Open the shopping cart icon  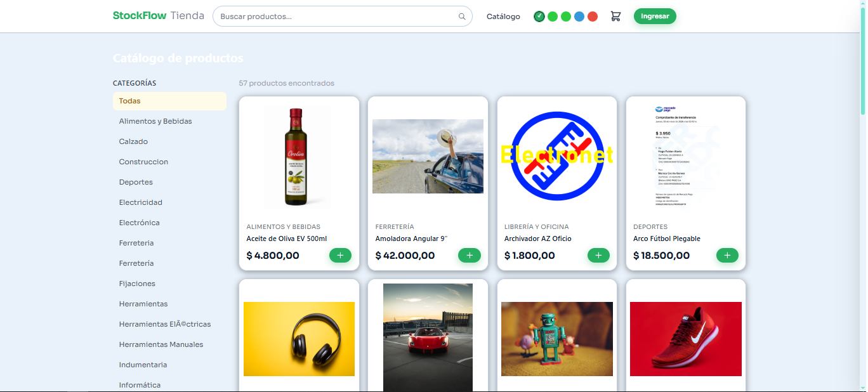click(x=615, y=16)
